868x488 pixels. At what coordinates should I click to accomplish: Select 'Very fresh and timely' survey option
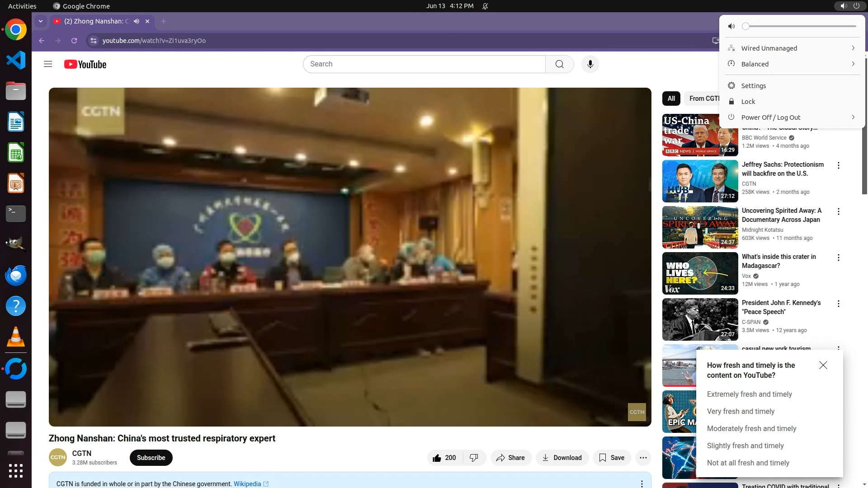tap(741, 411)
